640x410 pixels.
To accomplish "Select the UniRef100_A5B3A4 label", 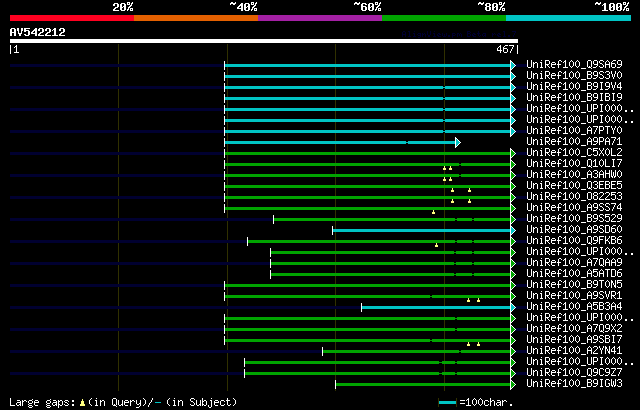I will click(574, 307).
